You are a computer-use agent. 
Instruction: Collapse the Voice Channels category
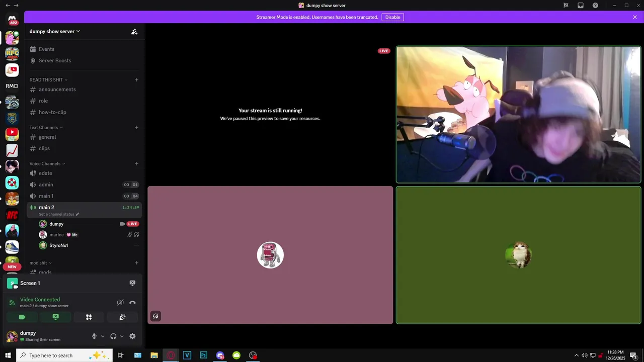coord(47,163)
